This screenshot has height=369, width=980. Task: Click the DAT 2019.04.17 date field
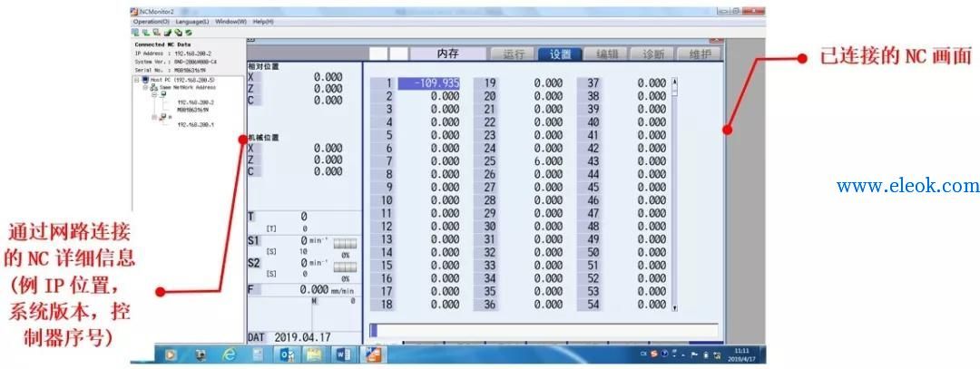pyautogui.click(x=303, y=337)
